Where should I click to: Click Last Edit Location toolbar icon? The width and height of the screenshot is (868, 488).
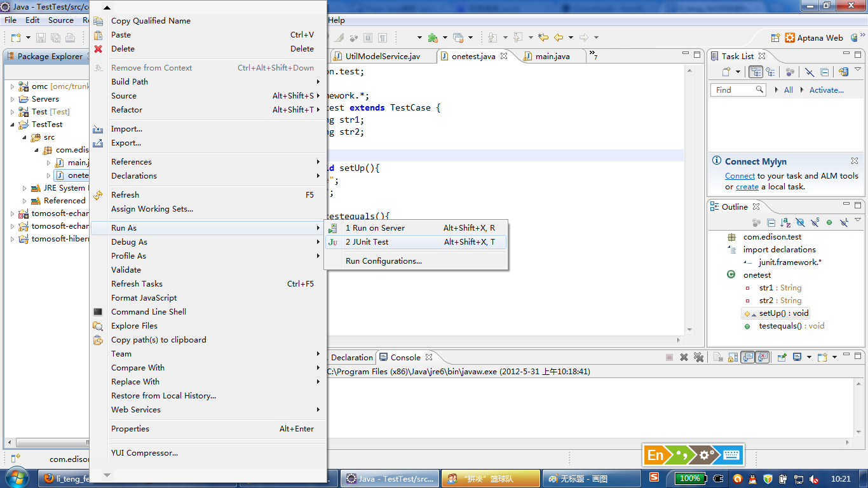coord(543,37)
